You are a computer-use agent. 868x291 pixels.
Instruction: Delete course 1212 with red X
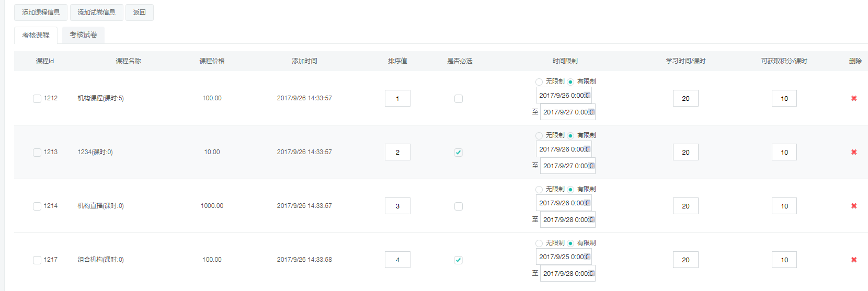(853, 98)
